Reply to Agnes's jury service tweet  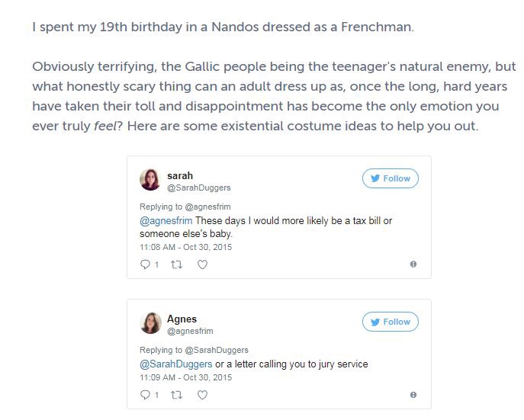coord(146,395)
